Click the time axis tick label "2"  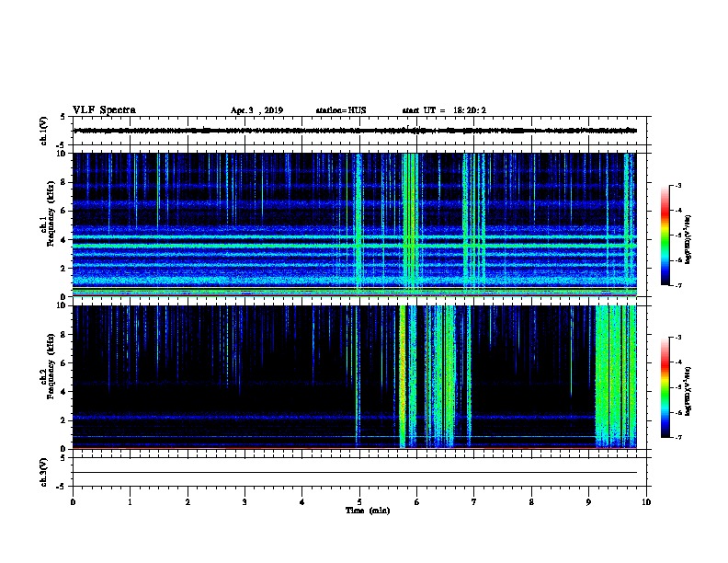(188, 502)
